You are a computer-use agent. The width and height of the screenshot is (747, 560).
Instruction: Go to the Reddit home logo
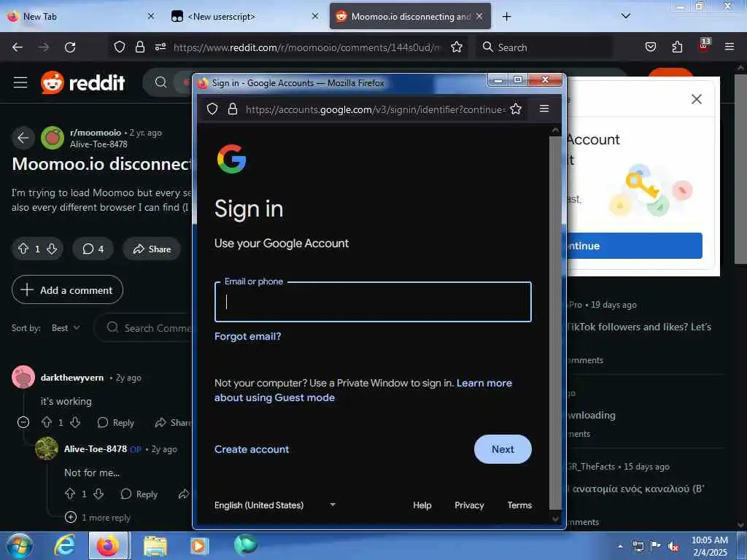pyautogui.click(x=83, y=82)
